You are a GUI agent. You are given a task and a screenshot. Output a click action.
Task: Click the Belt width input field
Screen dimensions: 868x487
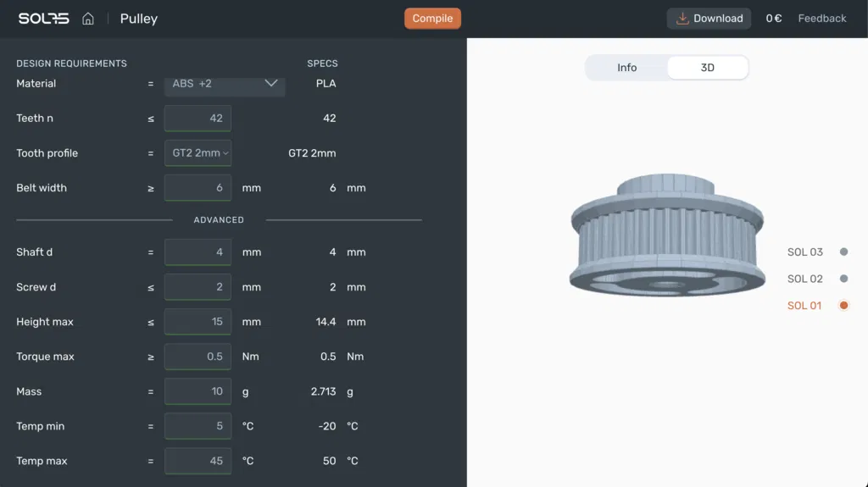(198, 188)
